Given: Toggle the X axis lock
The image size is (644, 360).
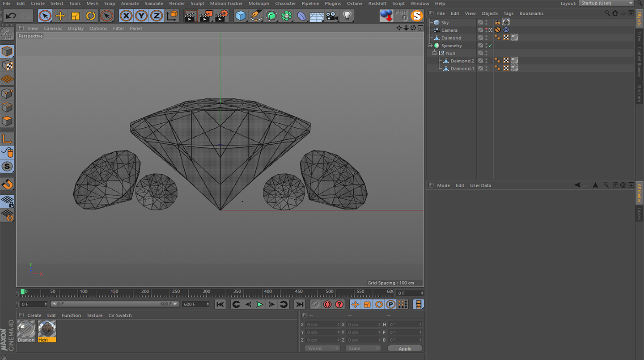Looking at the screenshot, I should tap(126, 16).
